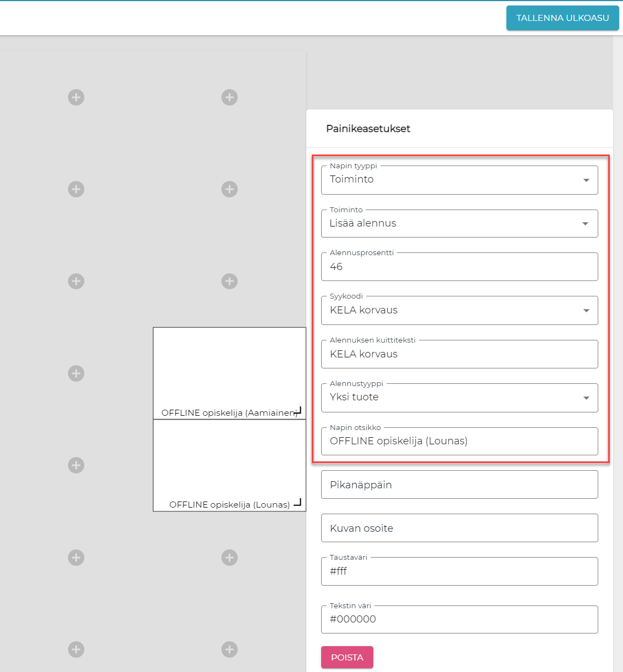Expand the Alennustyyppi dropdown showing Yksi tuote
Viewport: 623px width, 672px height.
click(459, 398)
